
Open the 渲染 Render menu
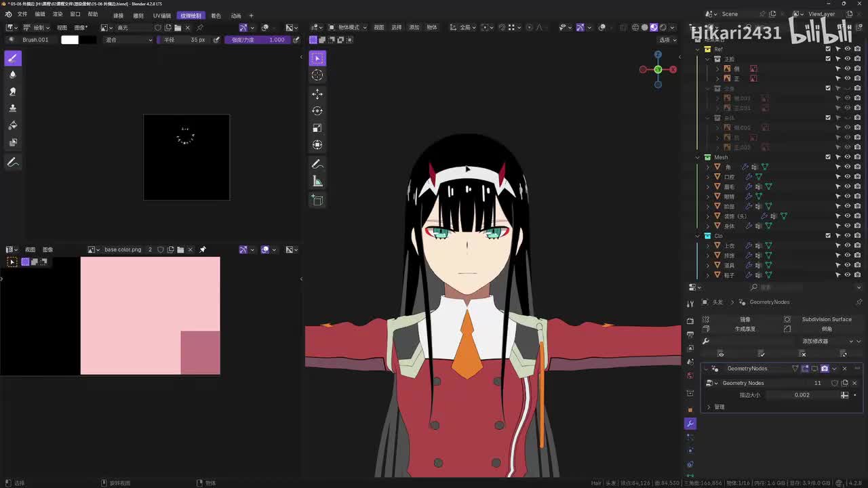point(58,15)
